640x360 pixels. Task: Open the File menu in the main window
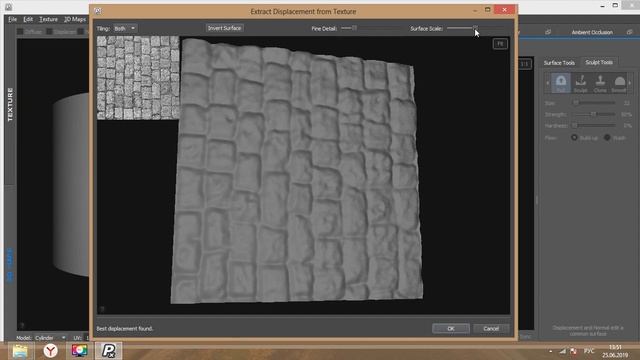tap(12, 19)
